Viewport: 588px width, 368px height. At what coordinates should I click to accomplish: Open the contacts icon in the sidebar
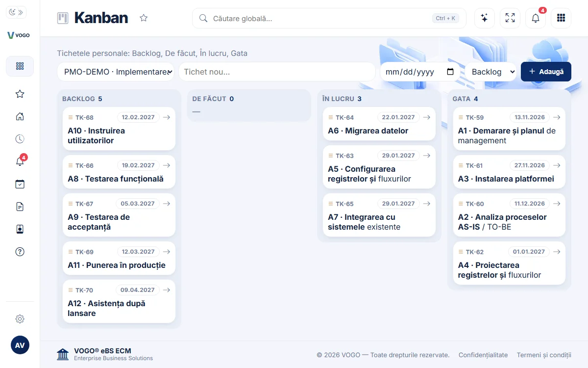tap(20, 229)
